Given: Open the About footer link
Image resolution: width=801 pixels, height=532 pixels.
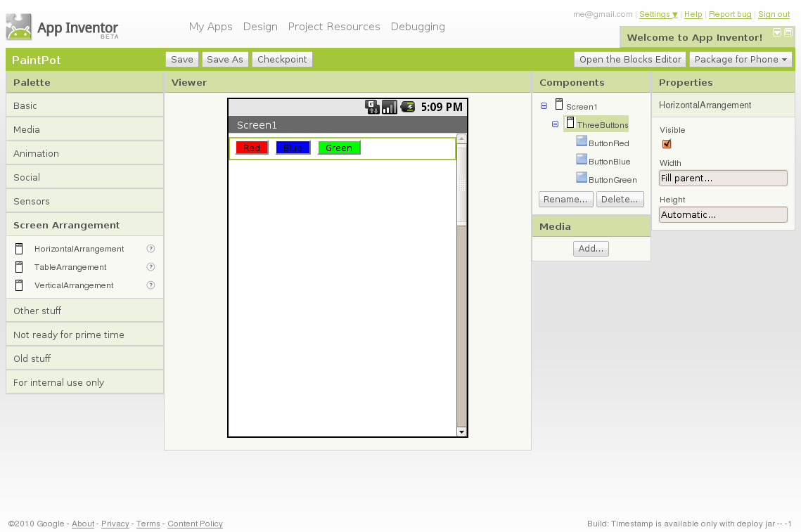Looking at the screenshot, I should tap(83, 524).
